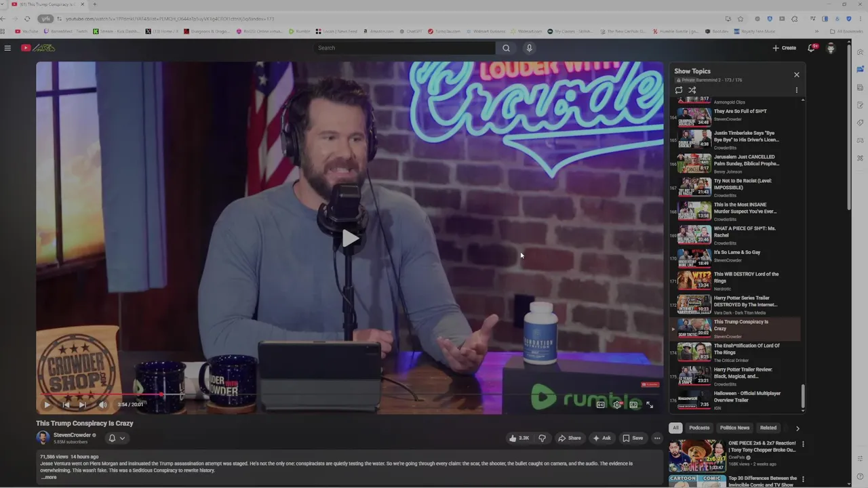Expand the description with ...more
This screenshot has height=488, width=868.
[x=49, y=477]
